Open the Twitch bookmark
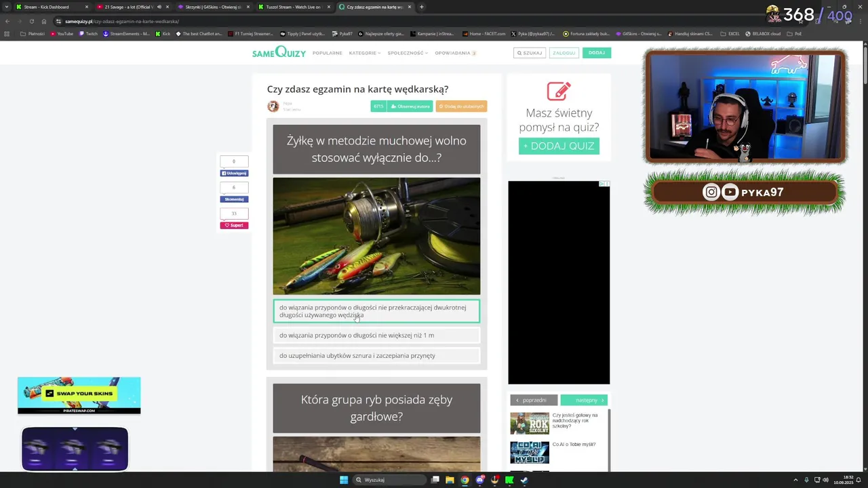Screen dimensions: 868x488 (88, 33)
